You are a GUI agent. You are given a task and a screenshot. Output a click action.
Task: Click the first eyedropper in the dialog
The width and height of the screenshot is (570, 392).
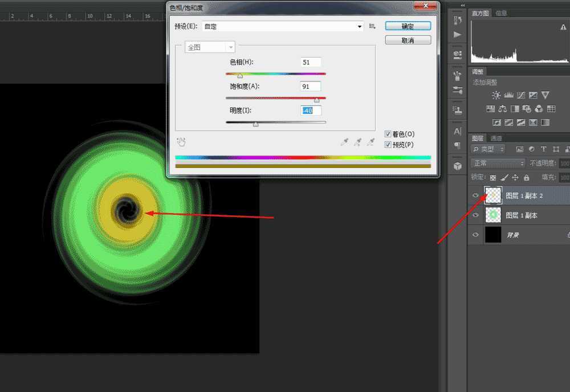point(344,141)
